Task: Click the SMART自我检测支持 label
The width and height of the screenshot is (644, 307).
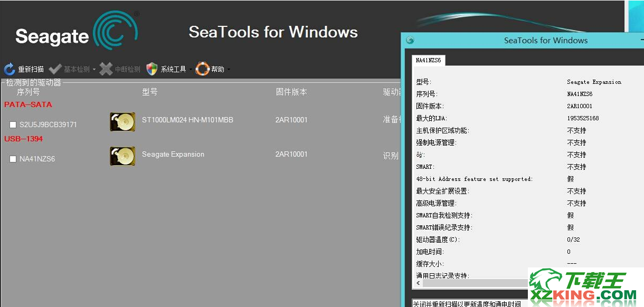Action: [444, 215]
